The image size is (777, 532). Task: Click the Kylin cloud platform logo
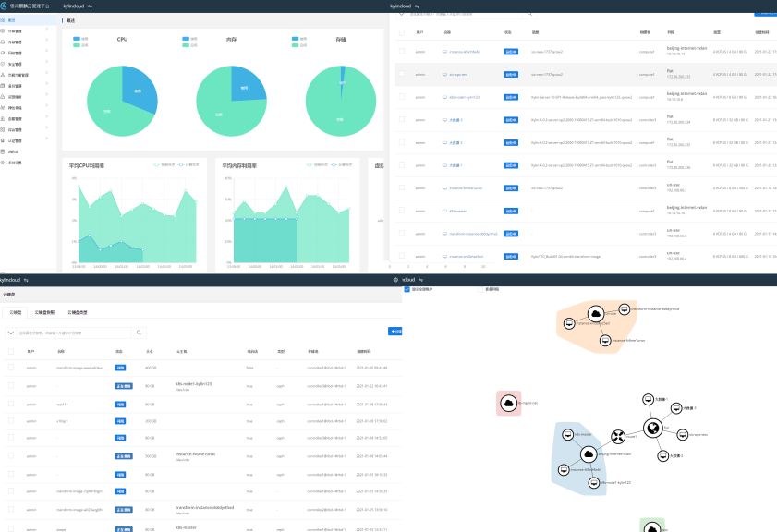[x=5, y=6]
